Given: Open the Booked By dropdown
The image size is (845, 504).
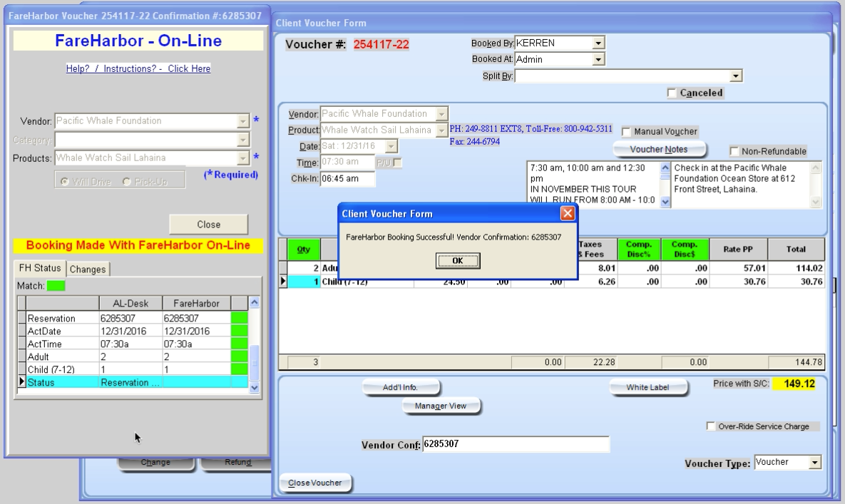Looking at the screenshot, I should pos(598,43).
